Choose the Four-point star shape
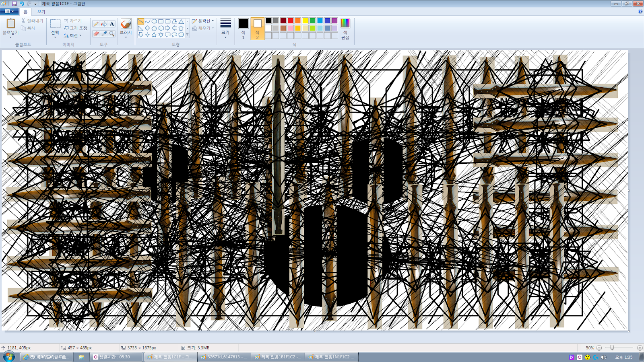Image resolution: width=644 pixels, height=362 pixels. tap(147, 35)
